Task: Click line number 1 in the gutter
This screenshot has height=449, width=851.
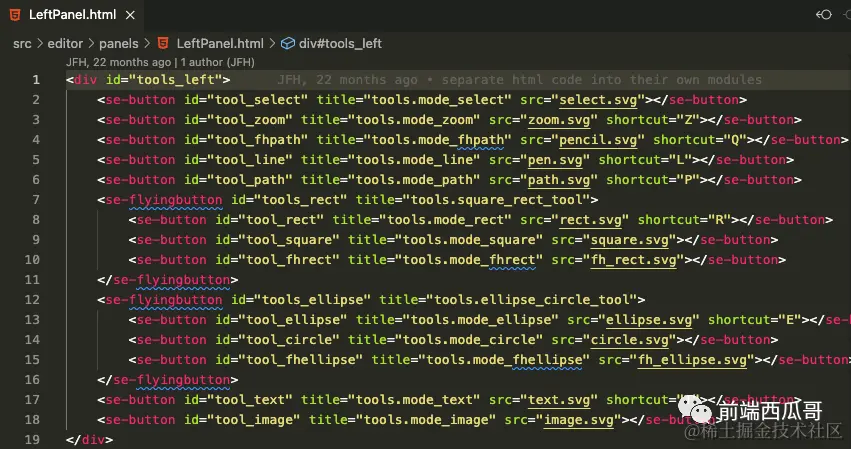Action: (x=36, y=80)
